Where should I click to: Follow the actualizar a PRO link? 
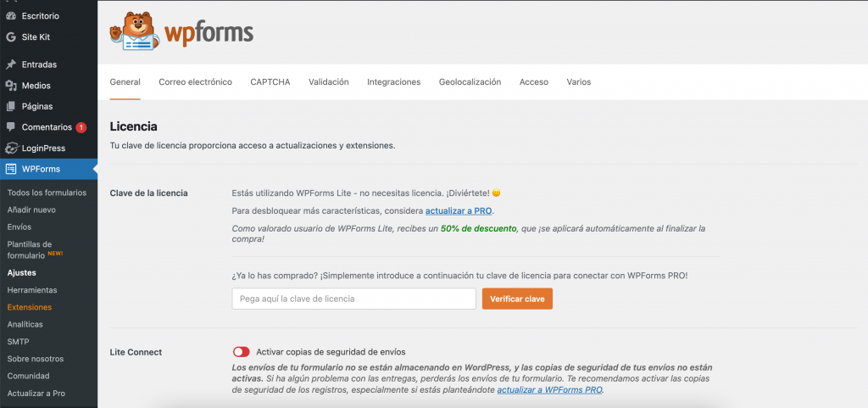tap(459, 211)
